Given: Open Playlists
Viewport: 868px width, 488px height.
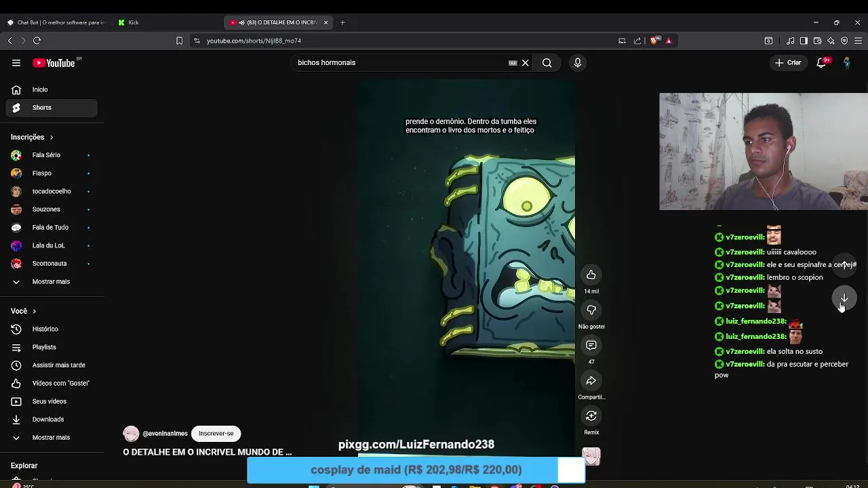Looking at the screenshot, I should 52,347.
